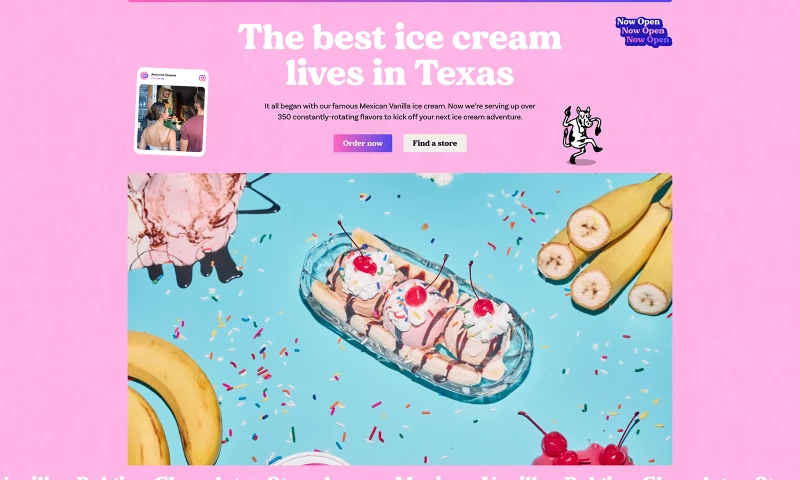
Task: Click the scrolling flavor marquee at the bottom
Action: pos(400,476)
